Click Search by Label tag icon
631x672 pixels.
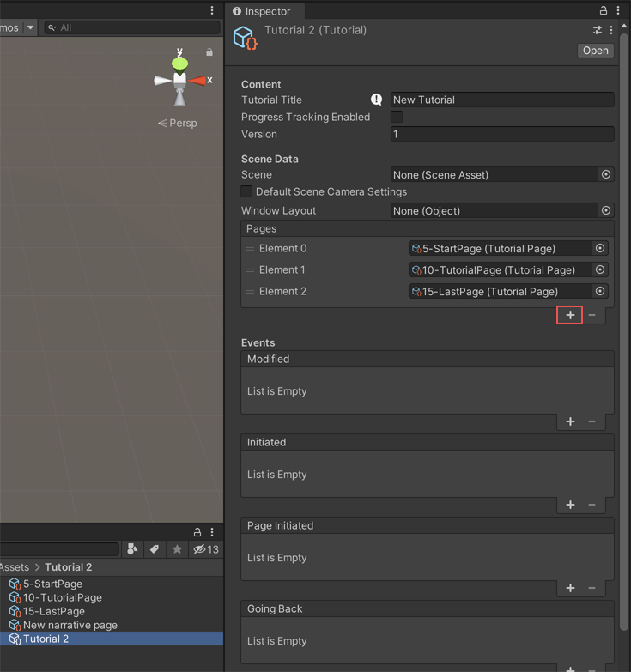click(155, 549)
